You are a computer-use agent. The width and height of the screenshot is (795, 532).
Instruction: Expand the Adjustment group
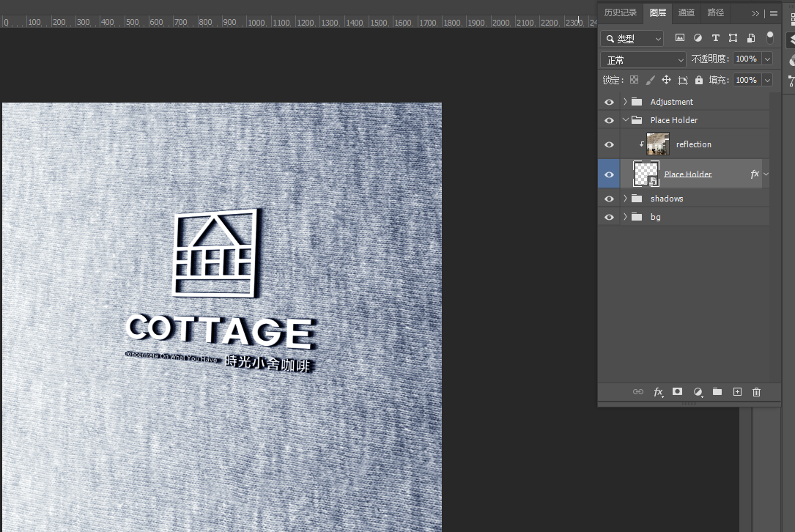625,101
